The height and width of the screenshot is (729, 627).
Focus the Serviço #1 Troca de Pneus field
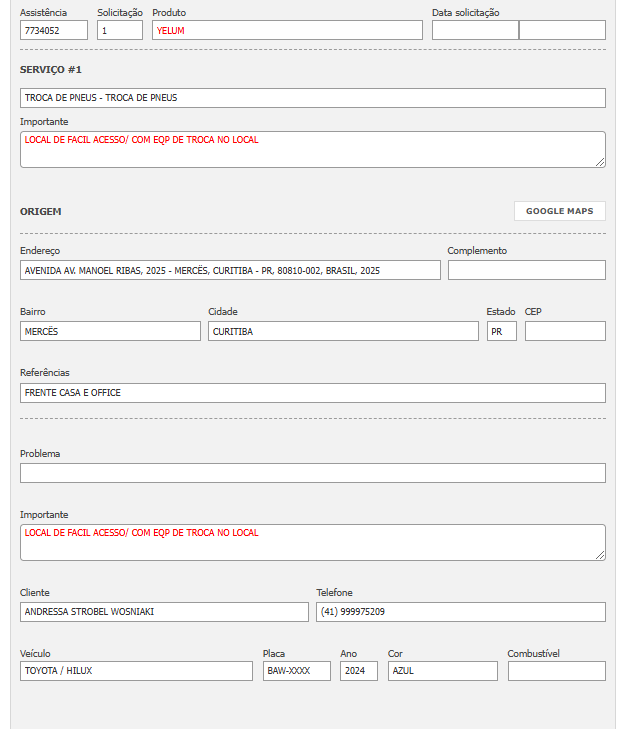312,98
